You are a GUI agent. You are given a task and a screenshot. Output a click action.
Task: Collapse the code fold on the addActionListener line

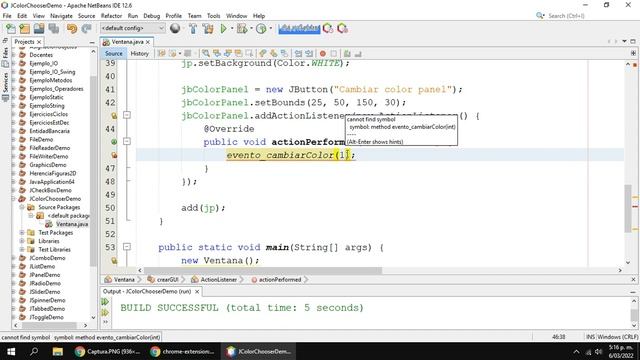click(127, 116)
